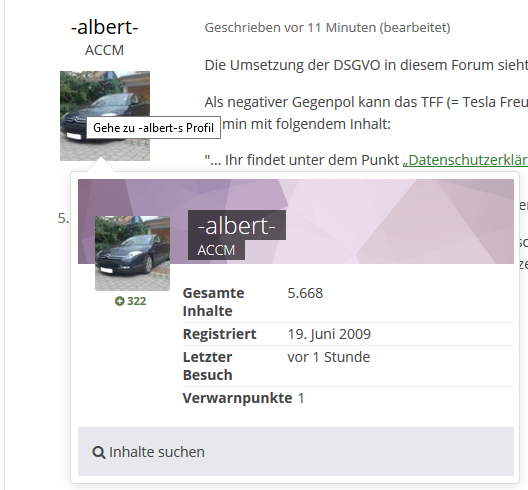528x490 pixels.
Task: Click the car avatar inside the hover card
Action: coord(132,253)
